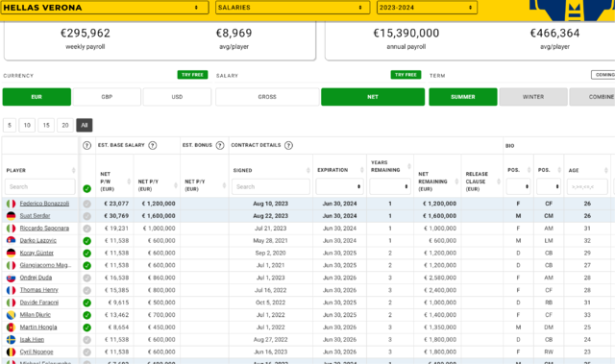Select USD currency

[177, 97]
